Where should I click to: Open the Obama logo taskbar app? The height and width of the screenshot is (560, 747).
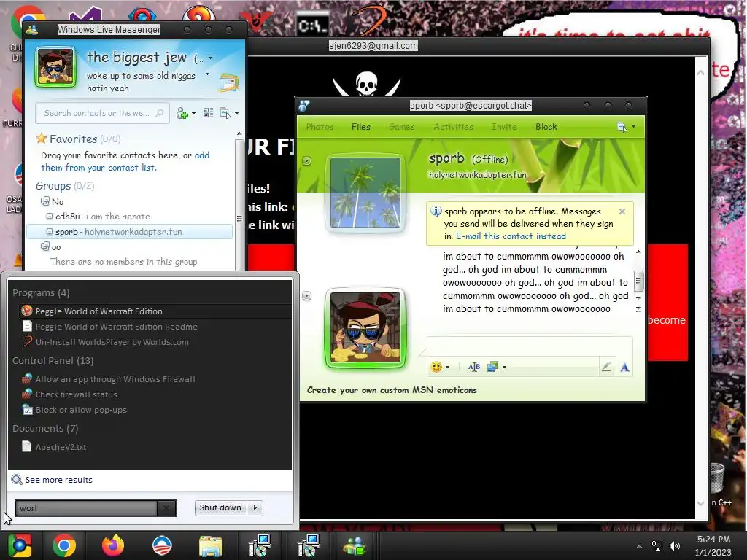point(162,545)
